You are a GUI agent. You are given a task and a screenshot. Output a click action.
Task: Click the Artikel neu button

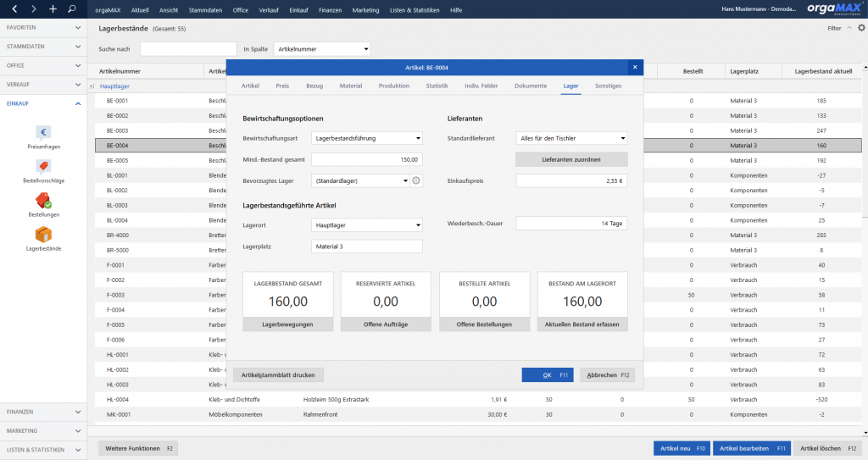tap(682, 448)
